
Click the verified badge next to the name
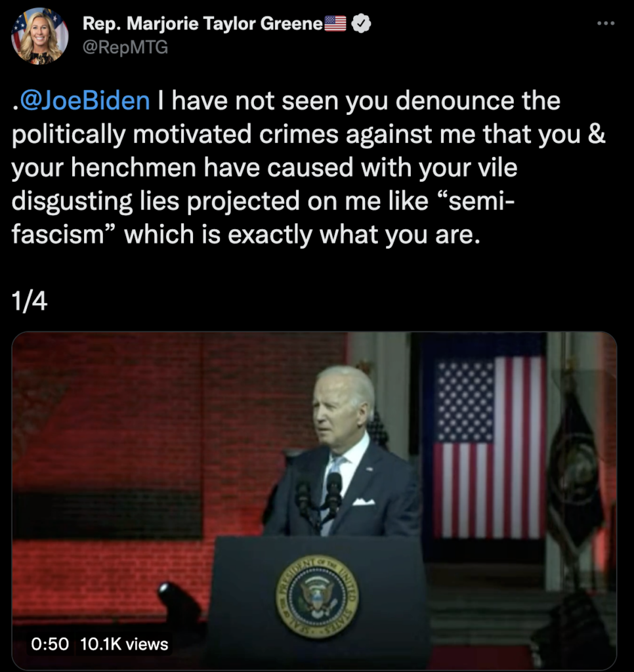pos(362,25)
